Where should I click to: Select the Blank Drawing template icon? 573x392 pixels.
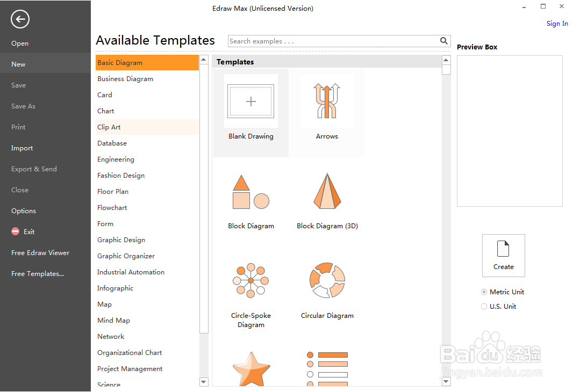pos(250,101)
